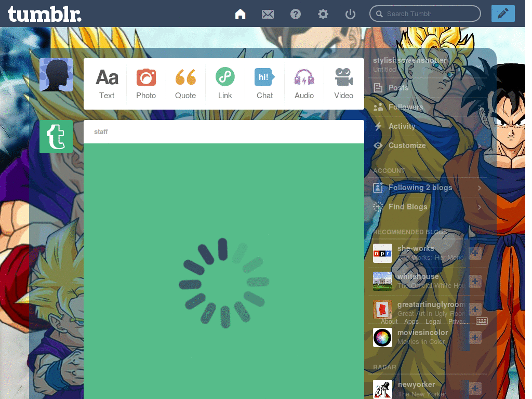The height and width of the screenshot is (399, 532).
Task: Open the Tumblr home dashboard icon
Action: coord(240,14)
